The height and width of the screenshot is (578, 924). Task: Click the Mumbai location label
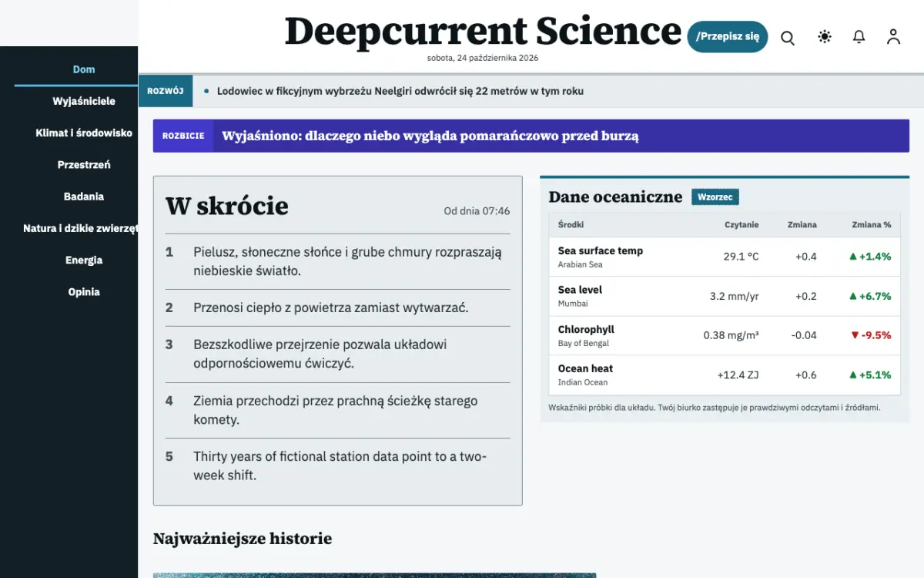(x=573, y=304)
